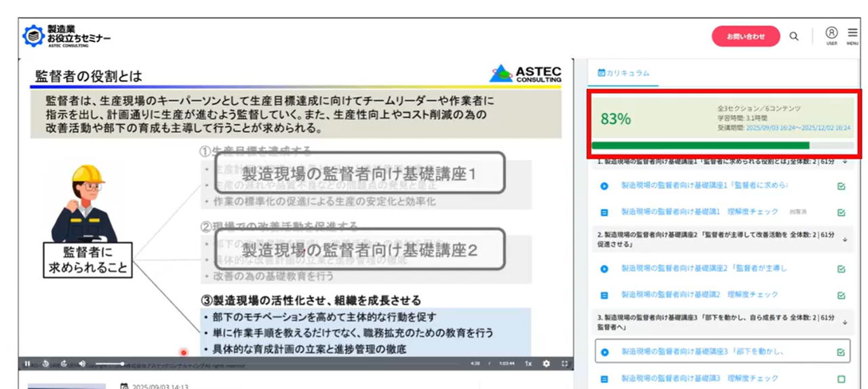The image size is (868, 389).
Task: Open the USER account icon
Action: [831, 35]
